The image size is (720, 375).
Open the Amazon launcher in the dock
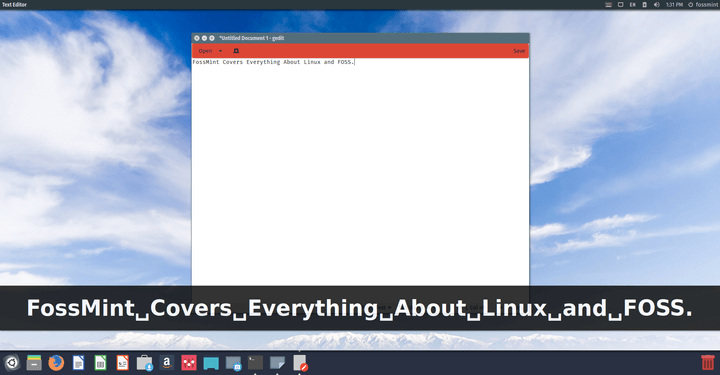(x=167, y=363)
